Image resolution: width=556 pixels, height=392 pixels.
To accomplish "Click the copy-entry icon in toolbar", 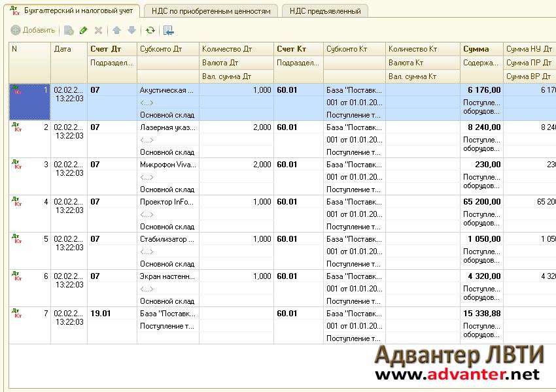I will [x=69, y=31].
